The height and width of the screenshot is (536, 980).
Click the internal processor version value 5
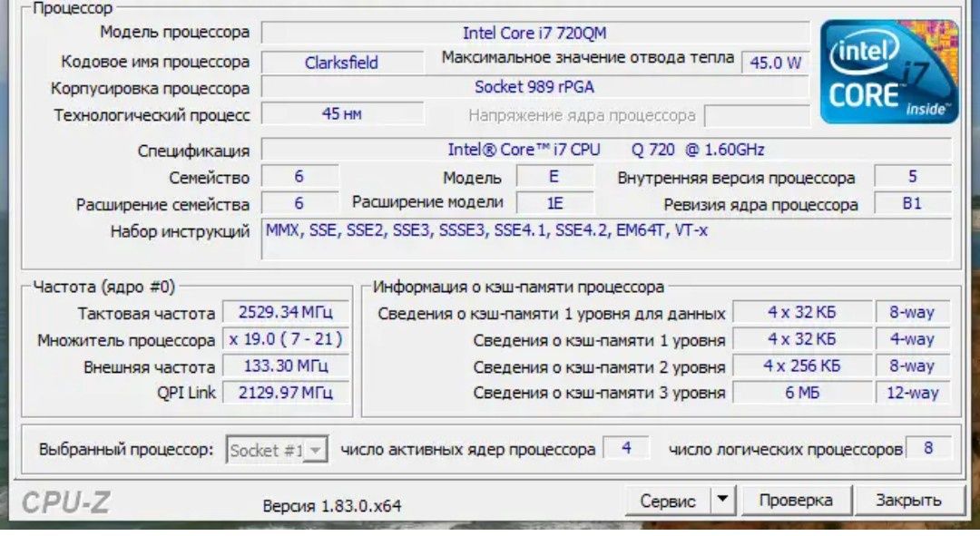[913, 177]
